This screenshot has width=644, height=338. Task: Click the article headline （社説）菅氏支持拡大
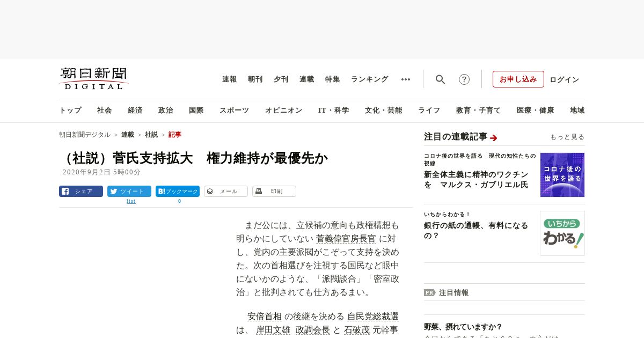pyautogui.click(x=194, y=158)
